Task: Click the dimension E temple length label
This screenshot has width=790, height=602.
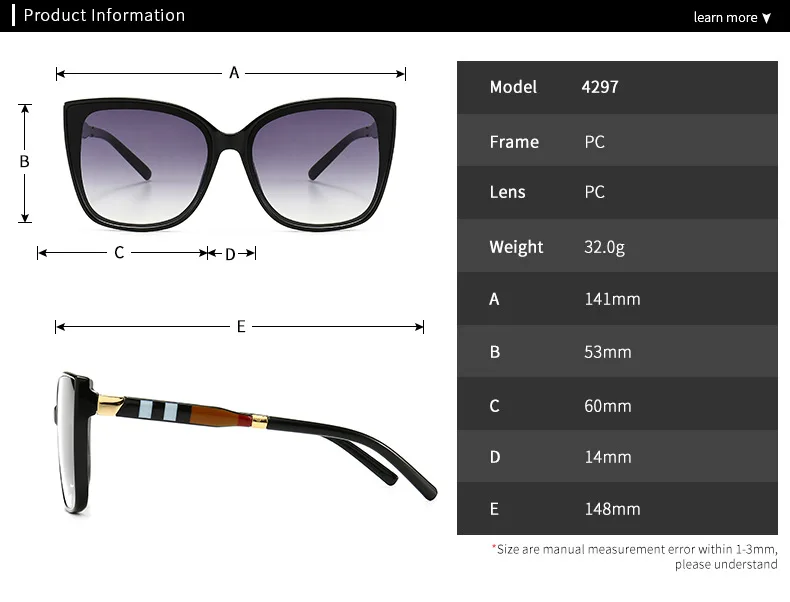Action: (241, 326)
